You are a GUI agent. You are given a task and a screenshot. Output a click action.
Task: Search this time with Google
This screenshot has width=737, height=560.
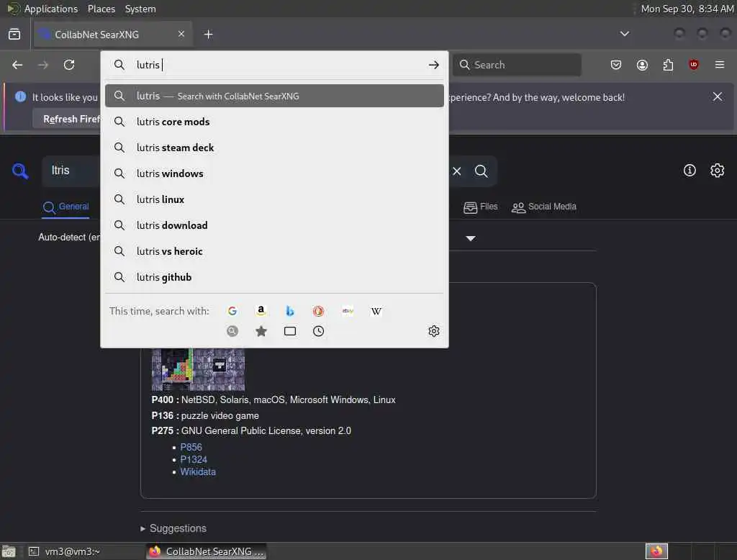232,311
